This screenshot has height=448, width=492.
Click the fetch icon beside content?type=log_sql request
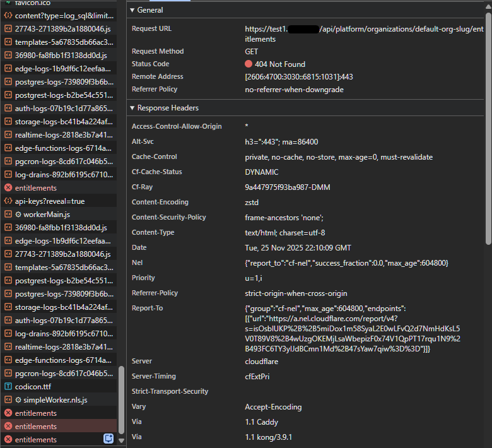click(x=8, y=15)
